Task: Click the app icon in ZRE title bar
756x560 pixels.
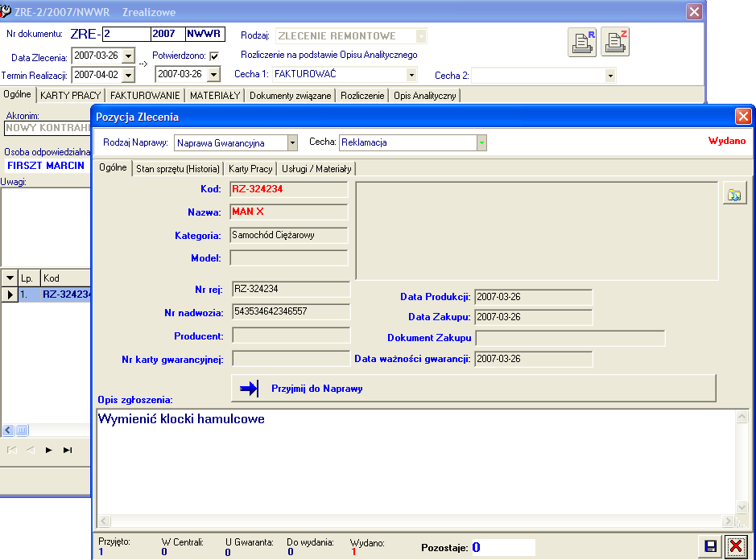Action: click(x=6, y=11)
